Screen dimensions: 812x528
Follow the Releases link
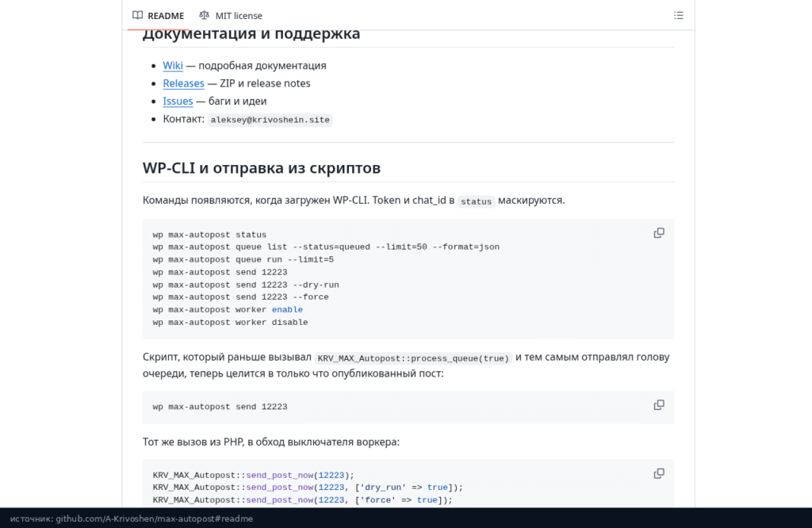[x=183, y=83]
